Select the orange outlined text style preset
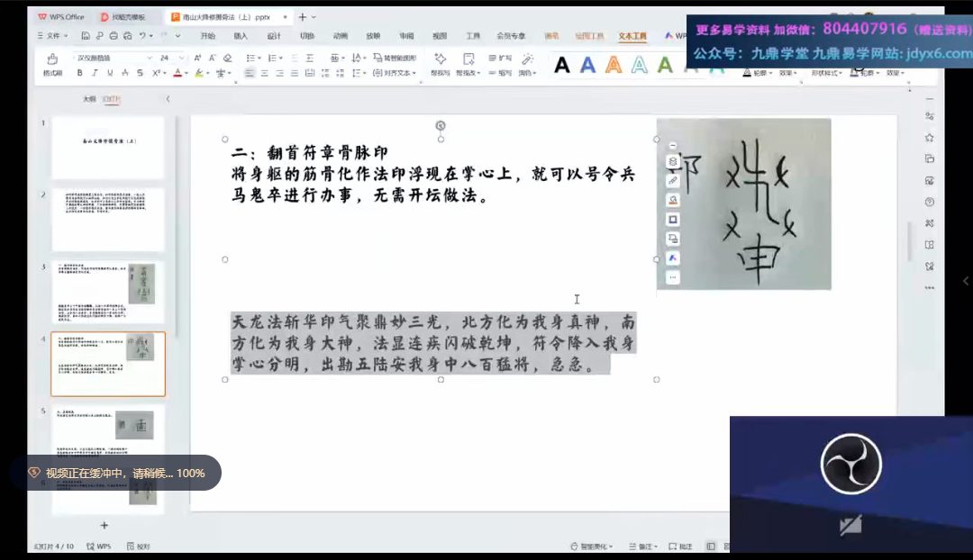 (x=614, y=65)
